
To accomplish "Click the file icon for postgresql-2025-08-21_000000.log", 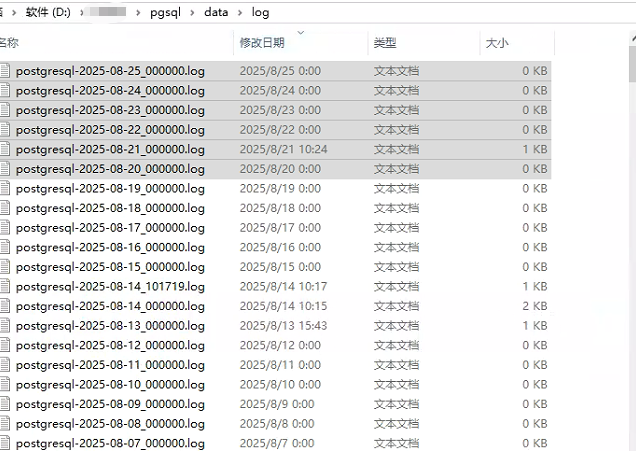I will [4, 149].
